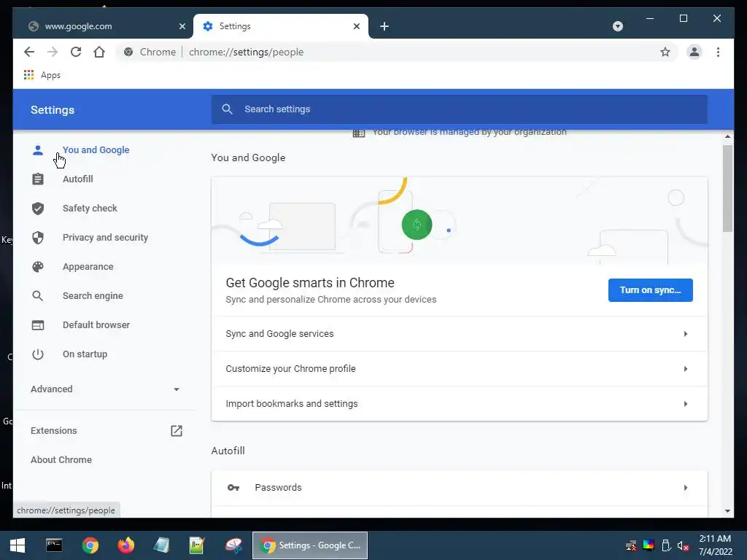Open You and Google section
Viewport: 747px width, 560px height.
click(x=96, y=150)
